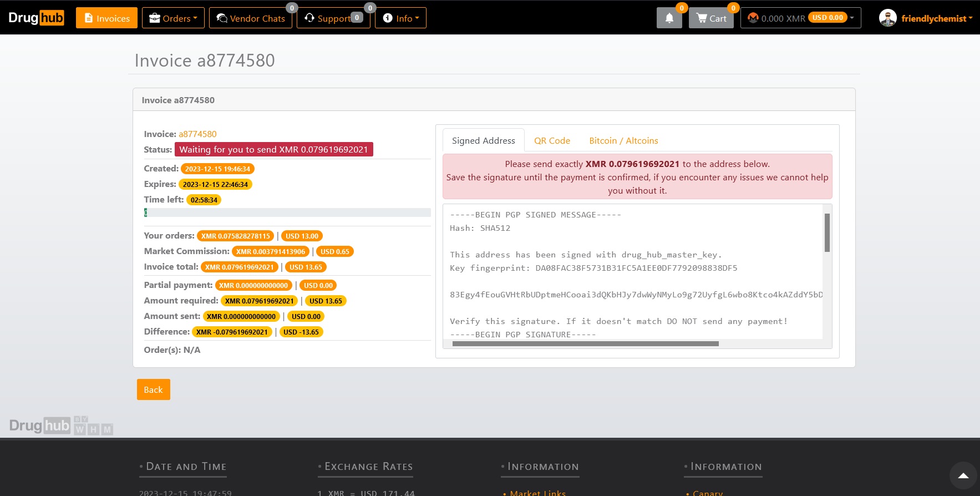Click the a8774580 invoice link

click(x=197, y=134)
